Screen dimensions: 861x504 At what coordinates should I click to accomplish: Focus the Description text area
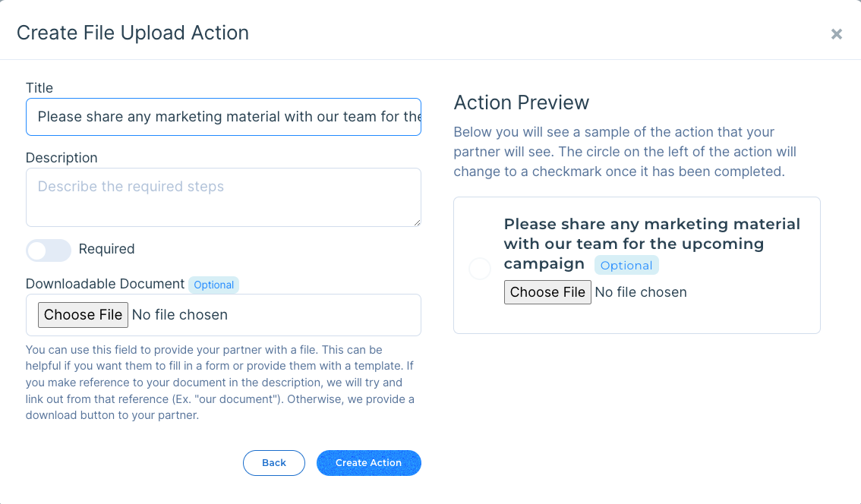pyautogui.click(x=223, y=197)
